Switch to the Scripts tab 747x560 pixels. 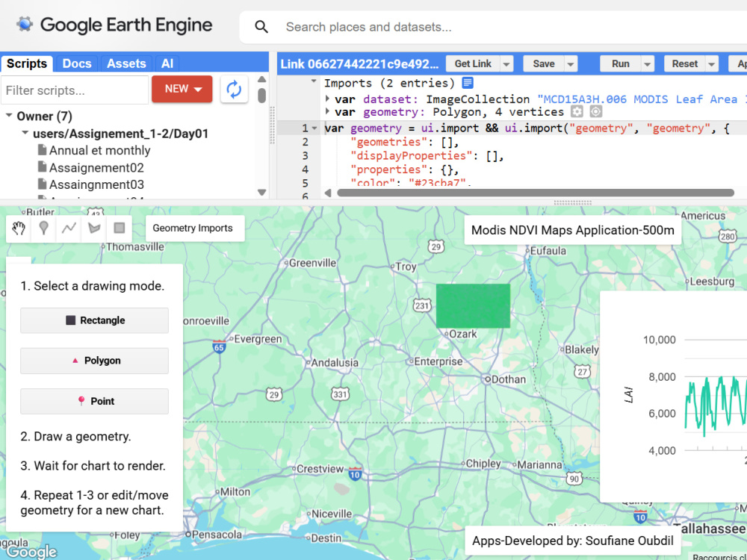pos(27,63)
